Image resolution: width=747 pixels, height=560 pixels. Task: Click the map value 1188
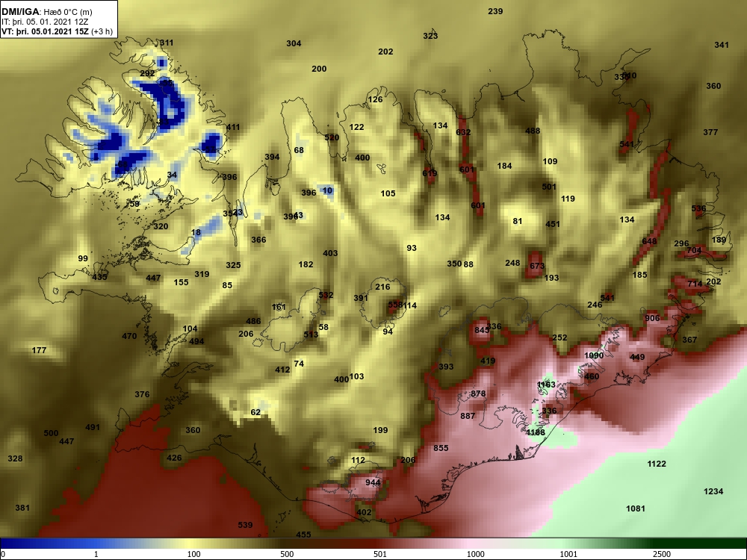coord(536,432)
